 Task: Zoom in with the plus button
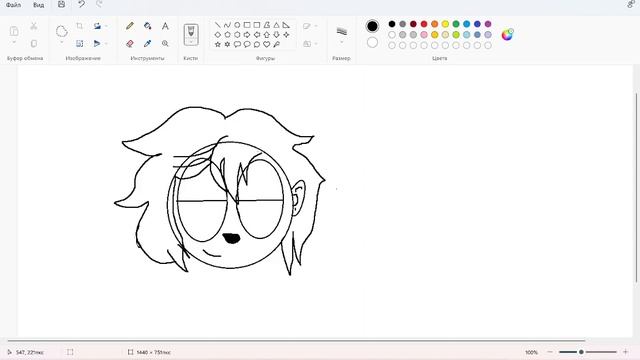(625, 352)
